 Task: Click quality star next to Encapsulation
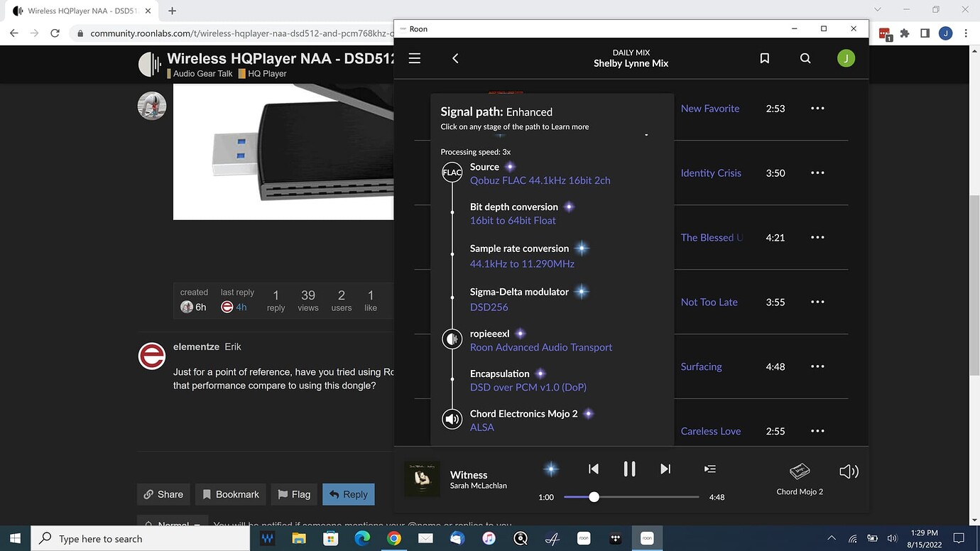tap(540, 373)
